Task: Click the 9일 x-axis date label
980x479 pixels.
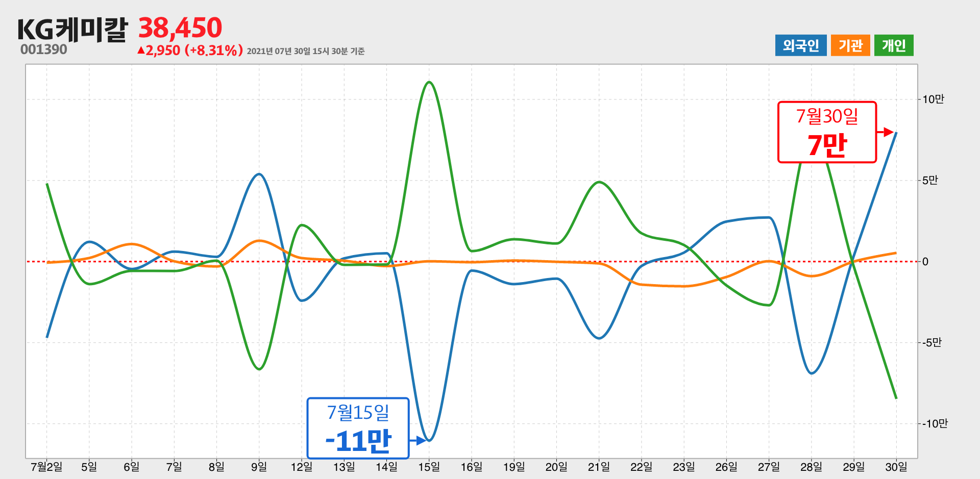Action: click(x=259, y=467)
